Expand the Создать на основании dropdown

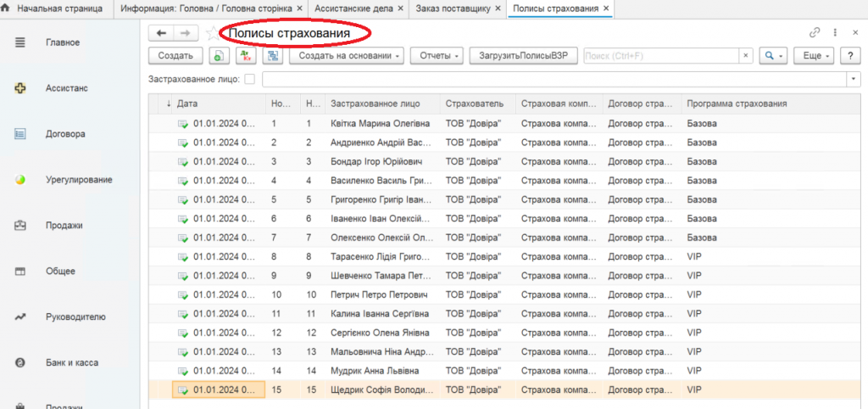pos(347,56)
